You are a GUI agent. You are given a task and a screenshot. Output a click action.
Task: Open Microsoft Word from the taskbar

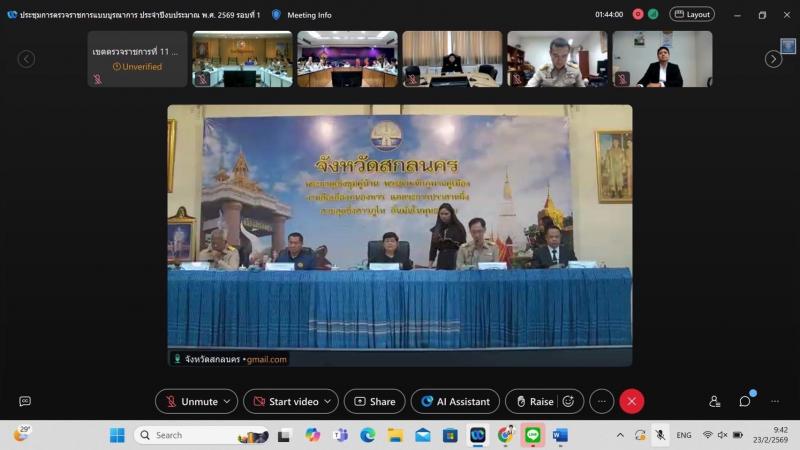click(560, 435)
